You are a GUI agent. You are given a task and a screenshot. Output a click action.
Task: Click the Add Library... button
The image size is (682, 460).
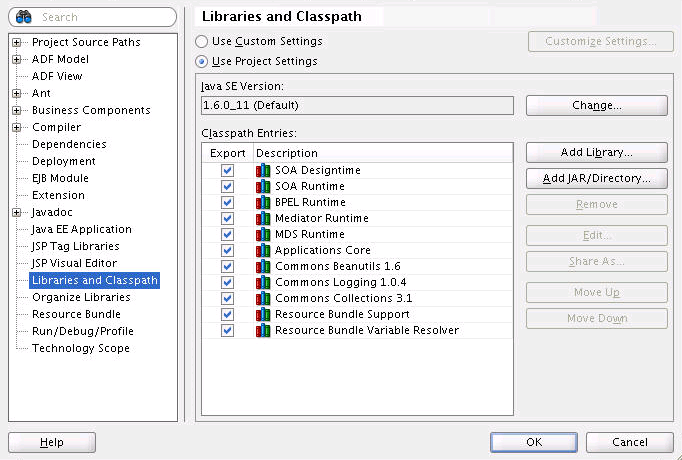click(x=597, y=152)
